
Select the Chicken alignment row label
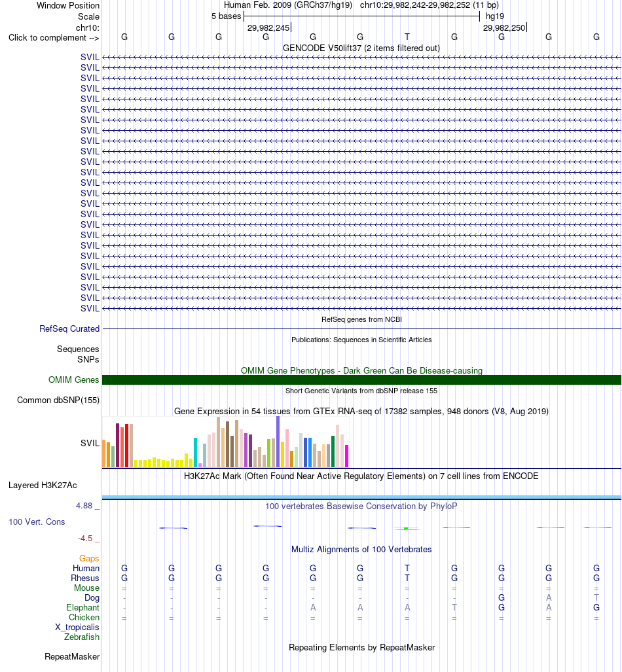coord(84,618)
